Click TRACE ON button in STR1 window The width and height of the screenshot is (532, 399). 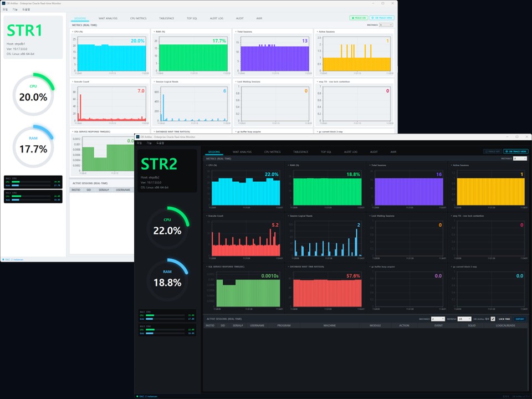pyautogui.click(x=359, y=18)
